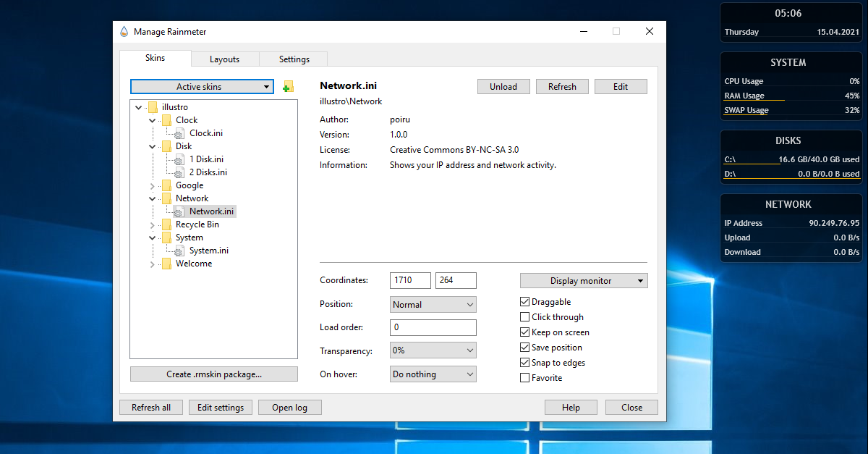Open the Position dropdown set to Normal
Viewport: 868px width, 454px height.
[433, 305]
